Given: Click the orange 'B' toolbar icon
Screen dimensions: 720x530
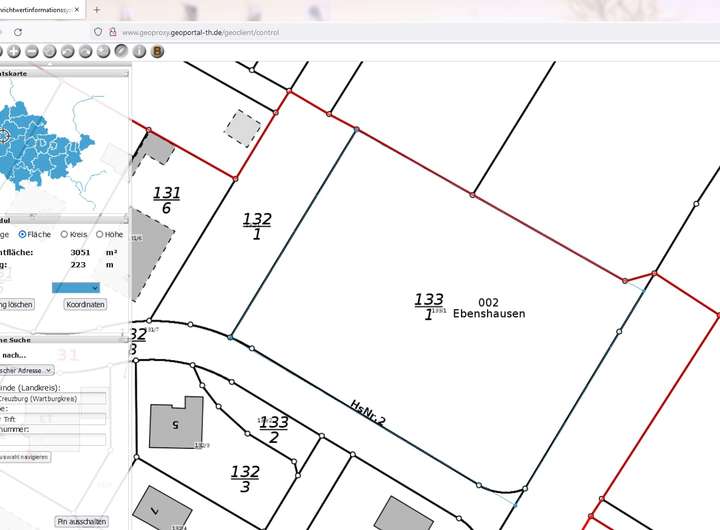Looking at the screenshot, I should (x=157, y=51).
